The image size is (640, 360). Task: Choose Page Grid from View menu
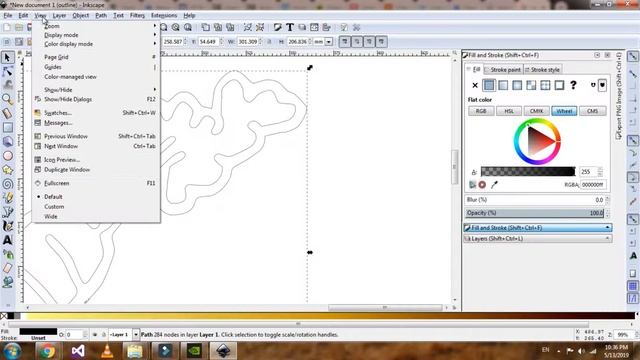(x=96, y=57)
